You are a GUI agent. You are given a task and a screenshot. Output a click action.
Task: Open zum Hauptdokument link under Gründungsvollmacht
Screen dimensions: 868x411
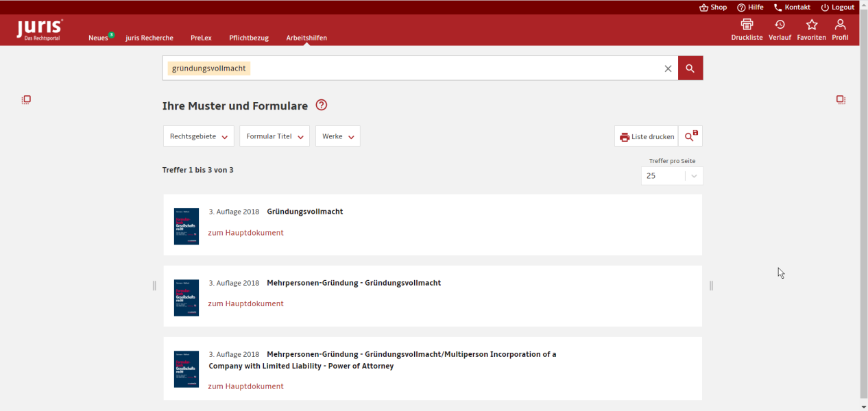click(x=245, y=233)
